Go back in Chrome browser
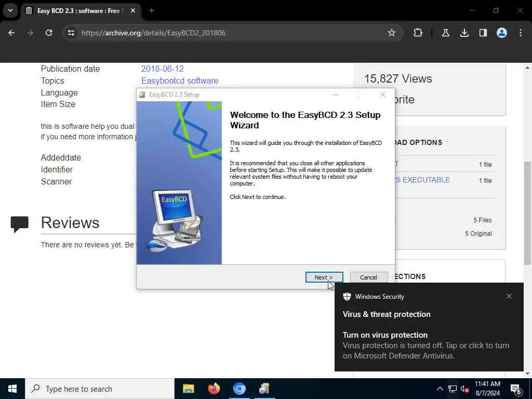This screenshot has width=532, height=399. (11, 33)
